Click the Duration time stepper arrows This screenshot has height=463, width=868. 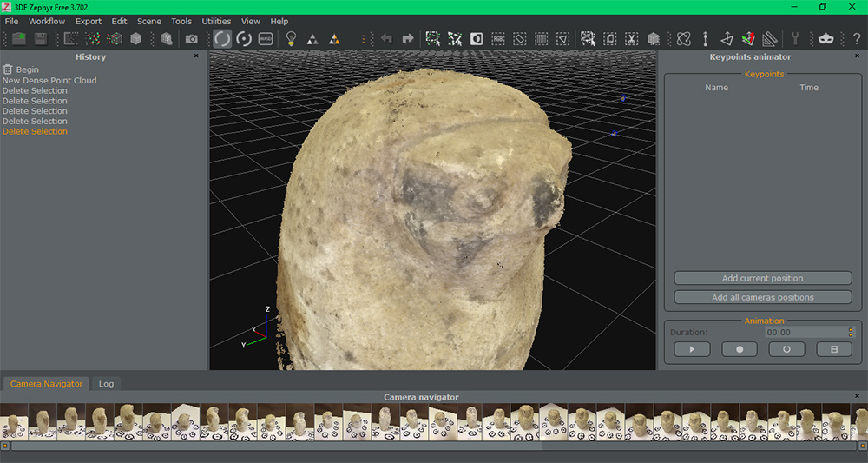pos(851,332)
